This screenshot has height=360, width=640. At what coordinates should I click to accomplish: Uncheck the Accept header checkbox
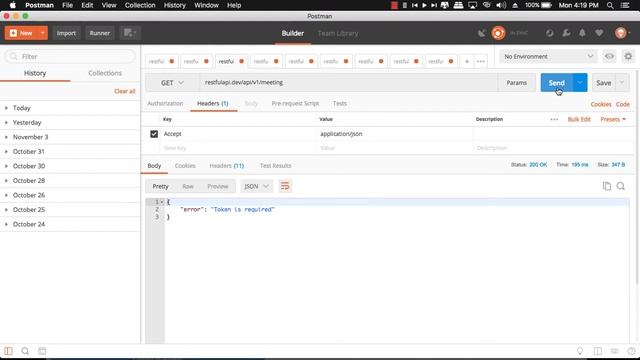pos(154,134)
